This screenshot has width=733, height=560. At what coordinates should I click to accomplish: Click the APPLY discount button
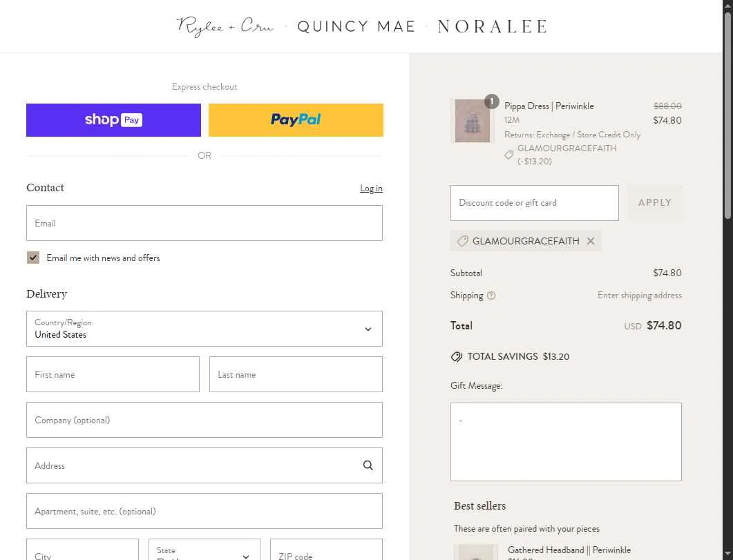655,203
